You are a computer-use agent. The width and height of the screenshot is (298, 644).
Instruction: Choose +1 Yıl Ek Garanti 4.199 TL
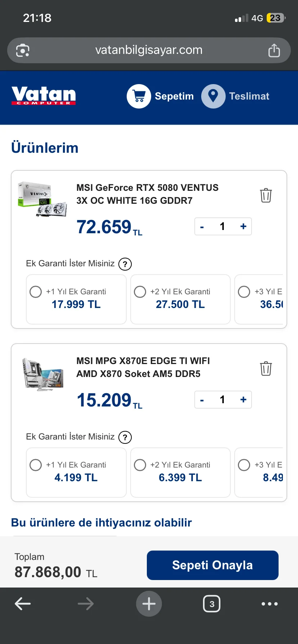pos(36,465)
